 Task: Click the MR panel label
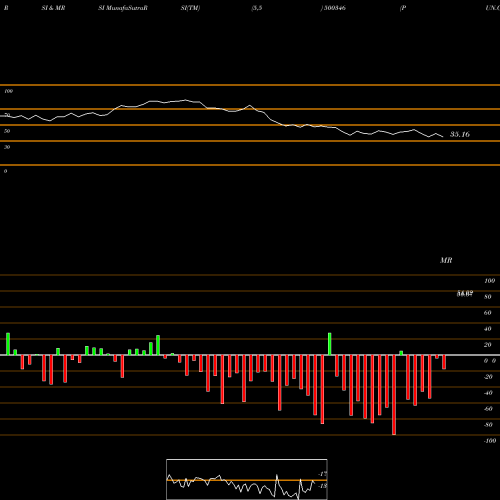click(x=446, y=260)
